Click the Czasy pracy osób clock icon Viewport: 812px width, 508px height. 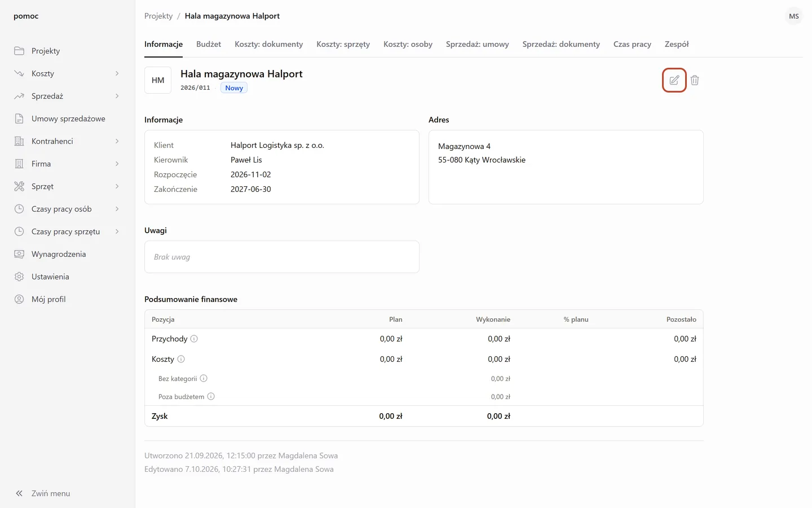19,209
